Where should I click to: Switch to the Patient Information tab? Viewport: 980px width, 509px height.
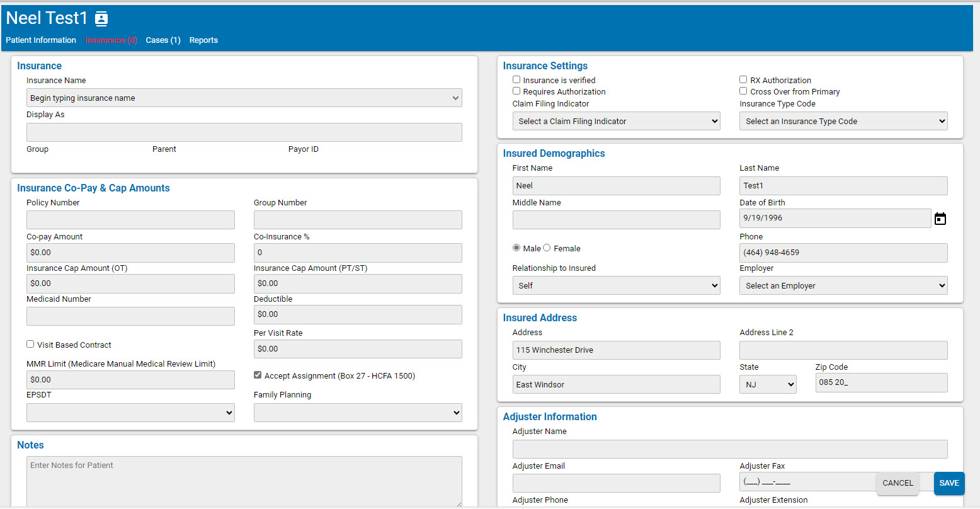[41, 40]
